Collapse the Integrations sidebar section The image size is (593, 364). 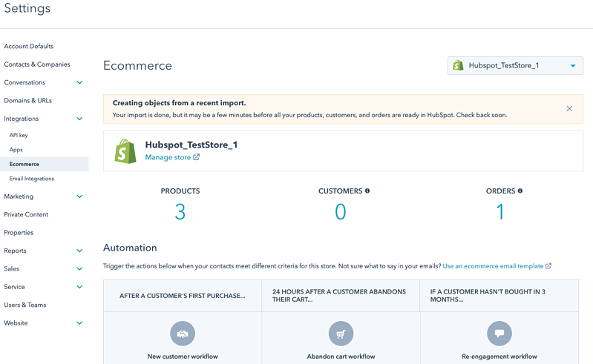pos(79,119)
